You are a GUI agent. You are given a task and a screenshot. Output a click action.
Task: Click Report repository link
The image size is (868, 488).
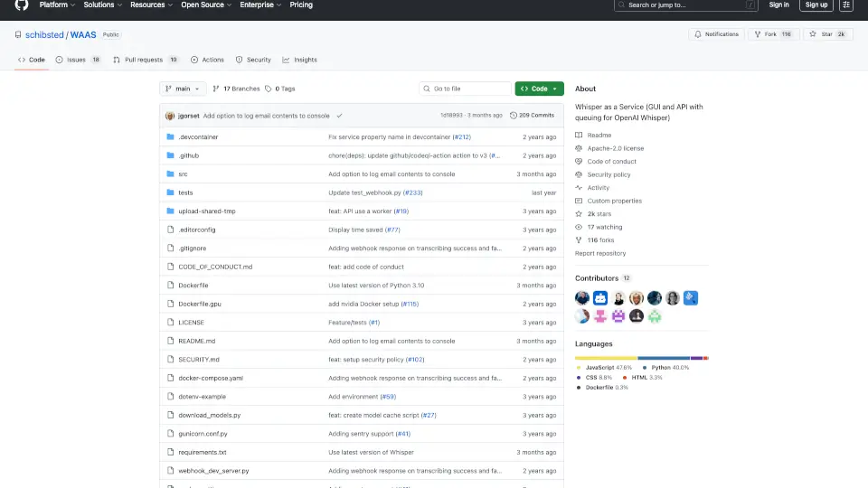(x=600, y=253)
